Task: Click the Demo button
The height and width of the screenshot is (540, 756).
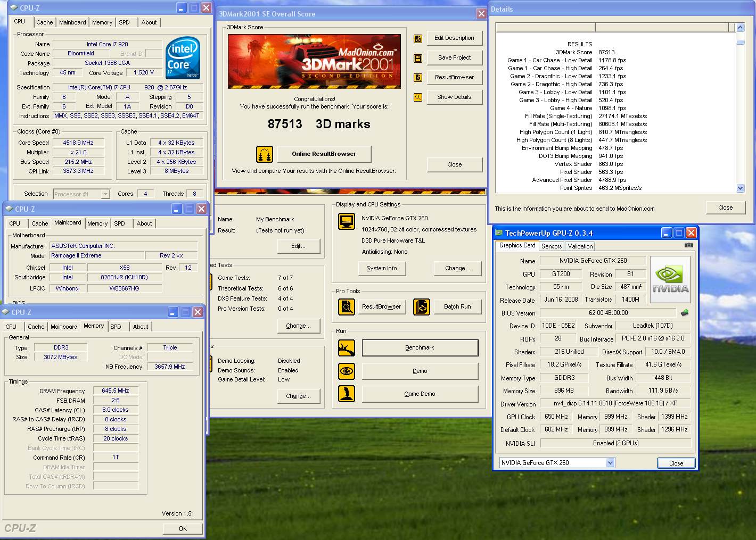Action: tap(420, 371)
